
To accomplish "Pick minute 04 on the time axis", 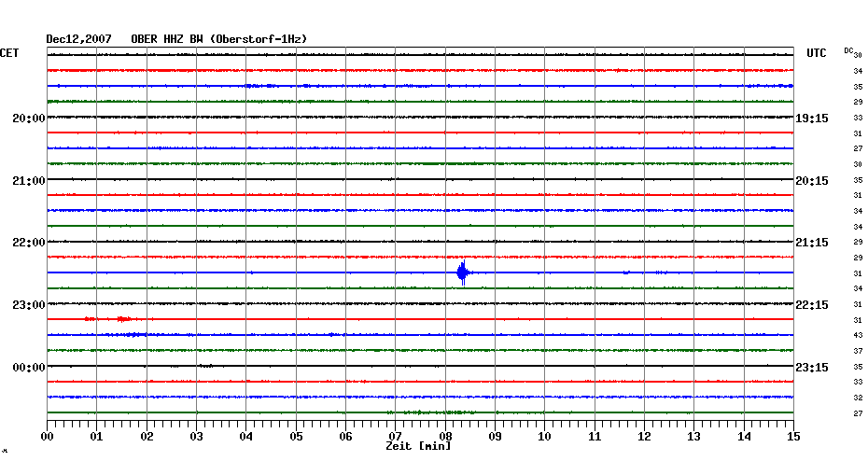I will [x=246, y=437].
